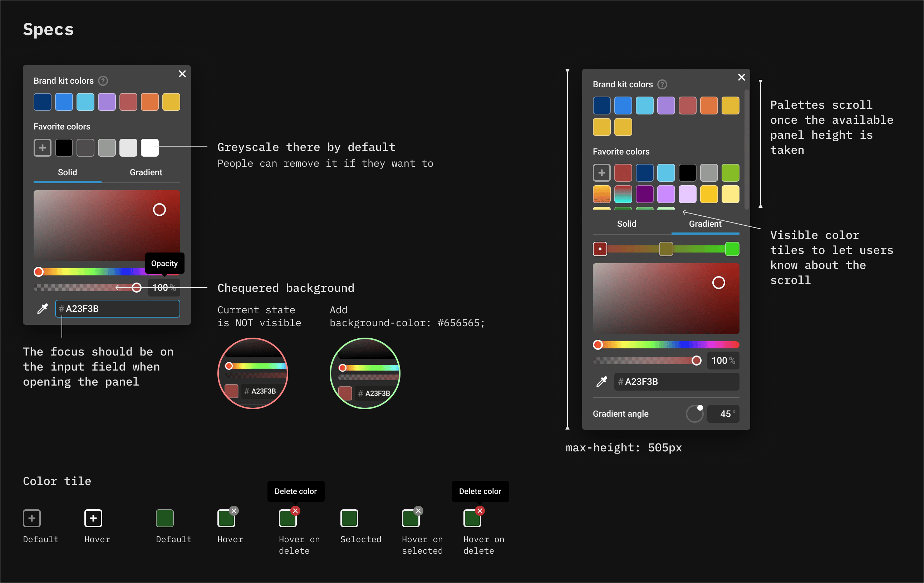Select mid grey favorite color in left panel
Screen dimensions: 924x583
[107, 148]
